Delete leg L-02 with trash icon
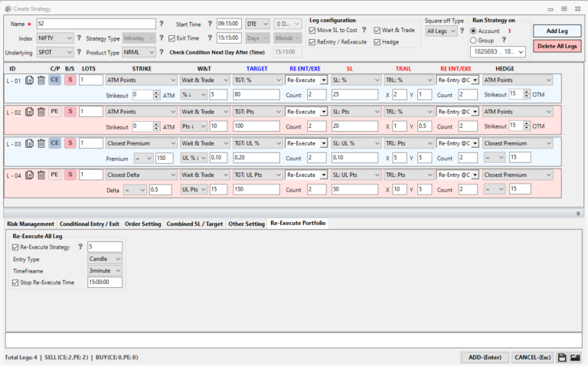Viewport: 588px width, 366px height. point(41,112)
